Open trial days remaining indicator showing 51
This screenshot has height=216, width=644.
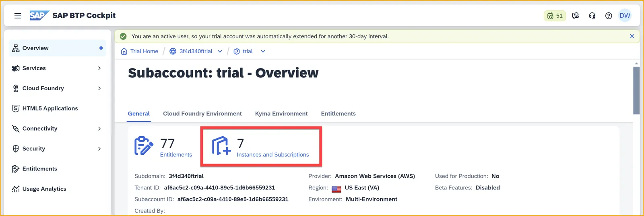tap(555, 16)
